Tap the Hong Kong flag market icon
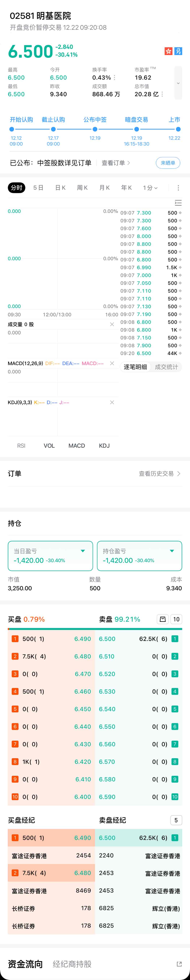The width and height of the screenshot is (190, 980). [168, 51]
